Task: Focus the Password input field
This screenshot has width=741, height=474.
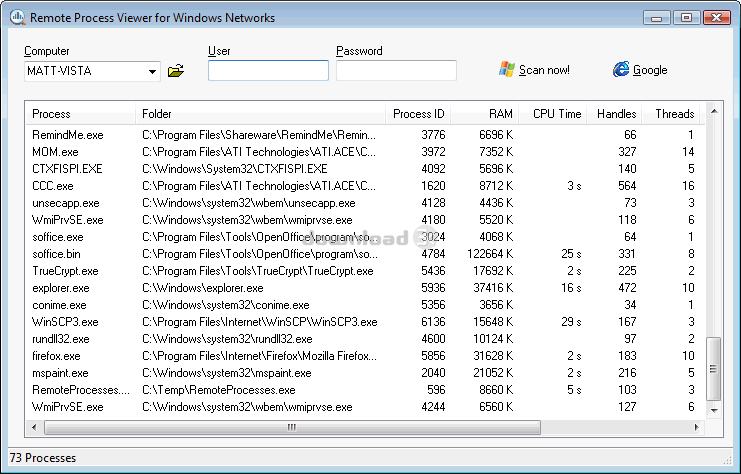Action: [396, 71]
